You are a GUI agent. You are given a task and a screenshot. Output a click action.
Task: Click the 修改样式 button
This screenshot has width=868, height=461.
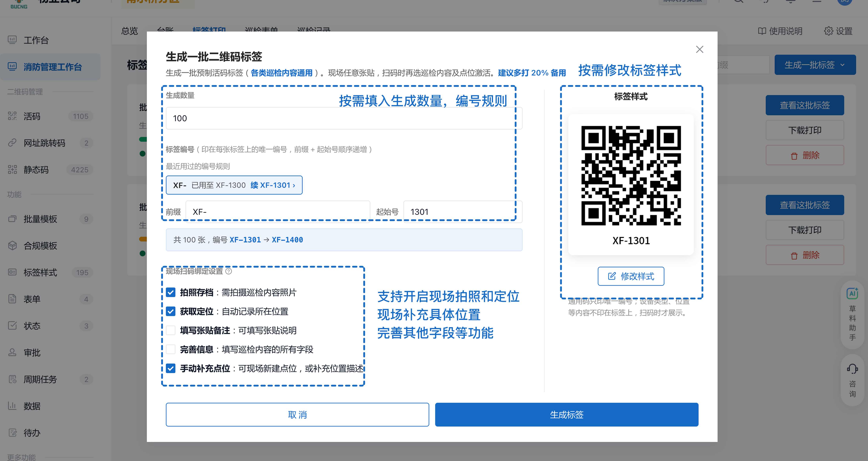(x=631, y=276)
